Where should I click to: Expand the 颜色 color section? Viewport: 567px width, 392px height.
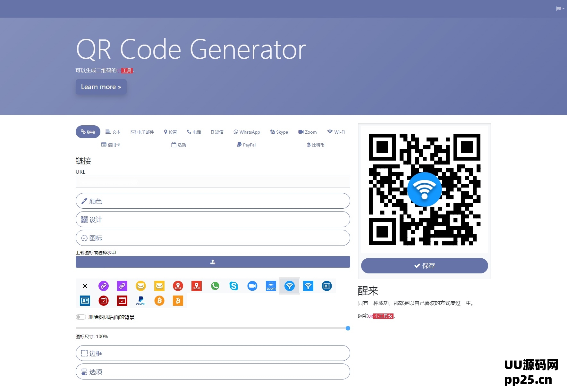tap(213, 201)
